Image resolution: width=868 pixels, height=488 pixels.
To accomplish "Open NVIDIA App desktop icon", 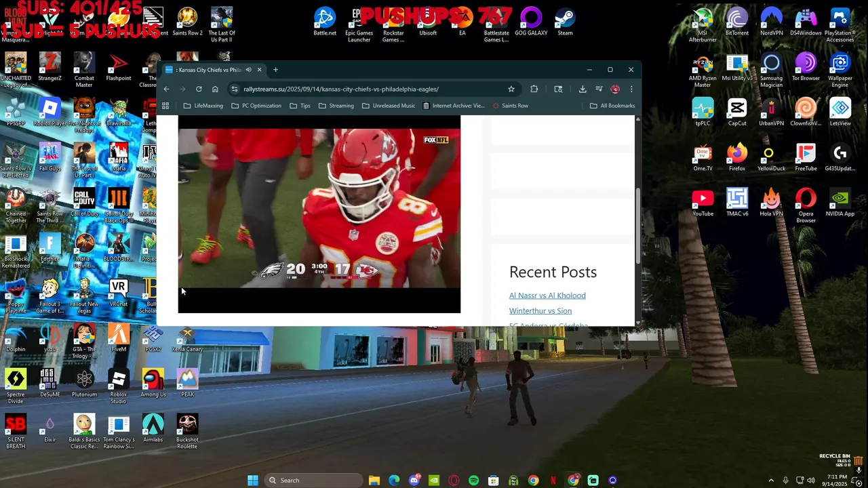I will tap(840, 203).
